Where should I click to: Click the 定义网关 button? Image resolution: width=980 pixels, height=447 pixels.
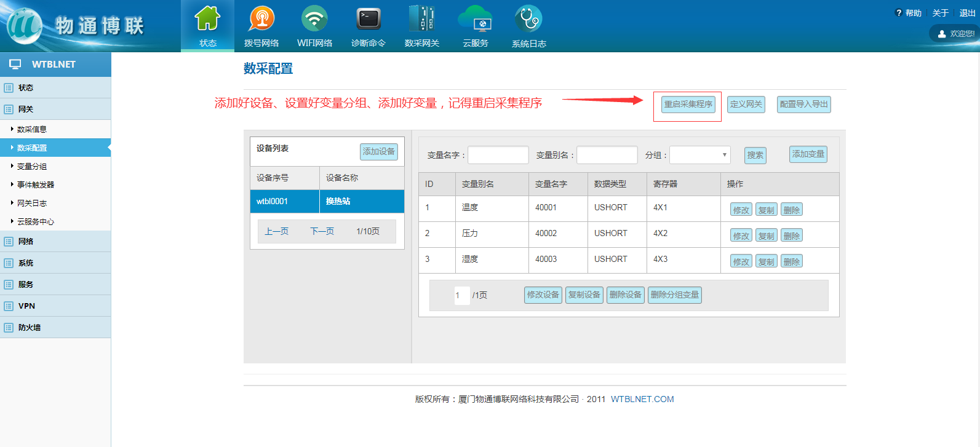point(746,105)
